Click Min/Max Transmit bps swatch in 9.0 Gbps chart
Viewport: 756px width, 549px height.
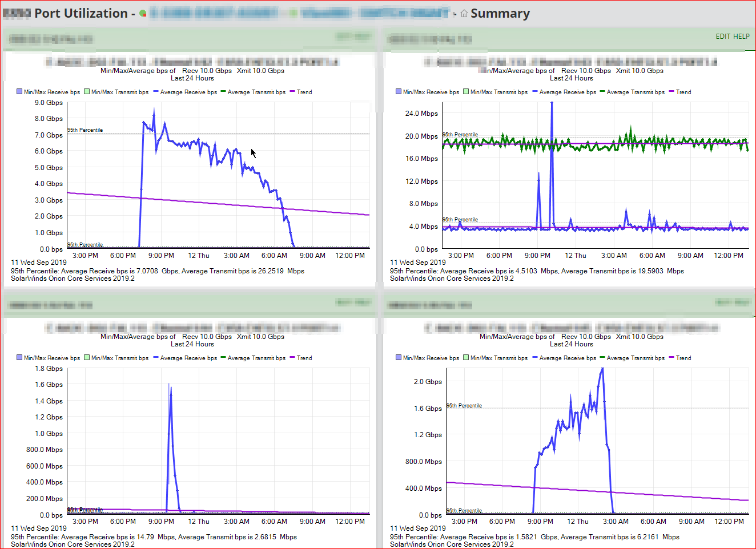pyautogui.click(x=87, y=91)
